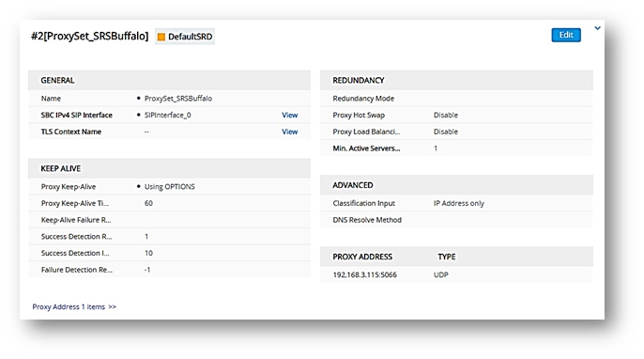This screenshot has width=644, height=359.
Task: Click the Redundancy Mode label
Action: tap(363, 99)
